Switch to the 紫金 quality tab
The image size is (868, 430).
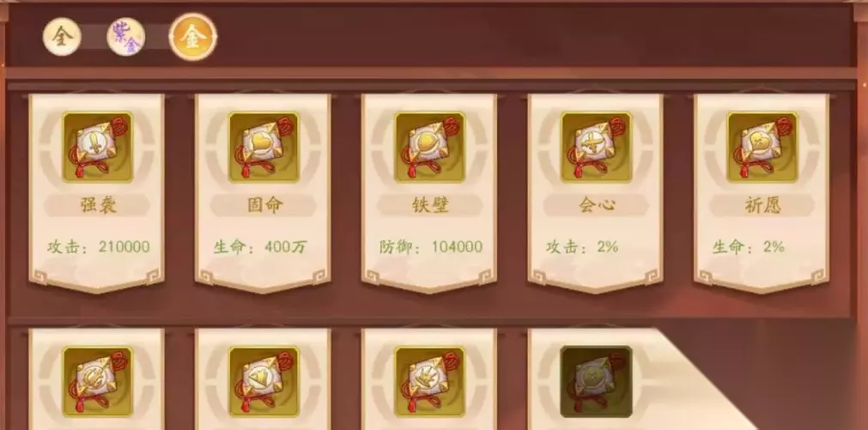point(125,37)
